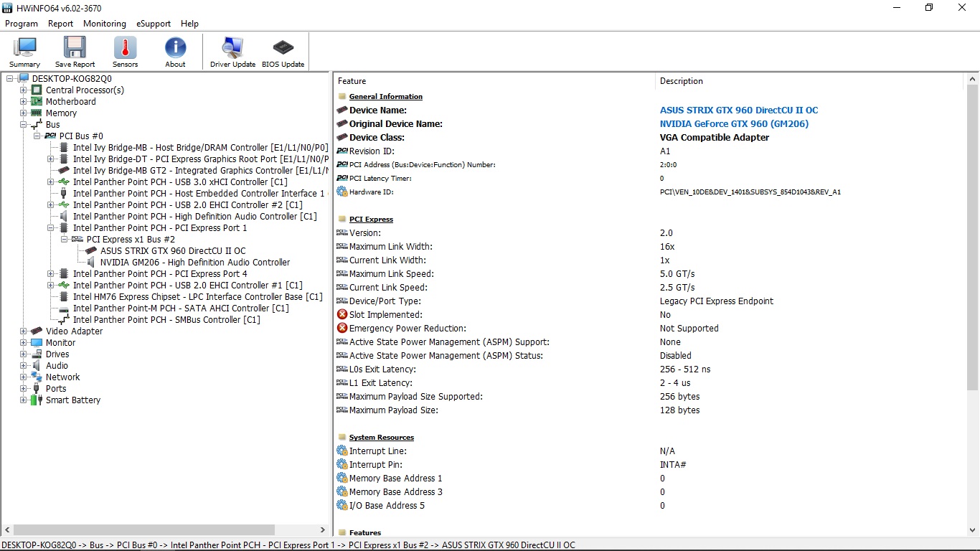The width and height of the screenshot is (980, 551).
Task: Collapse the DESKTOP-KOG82Q0 root node
Action: (10, 79)
